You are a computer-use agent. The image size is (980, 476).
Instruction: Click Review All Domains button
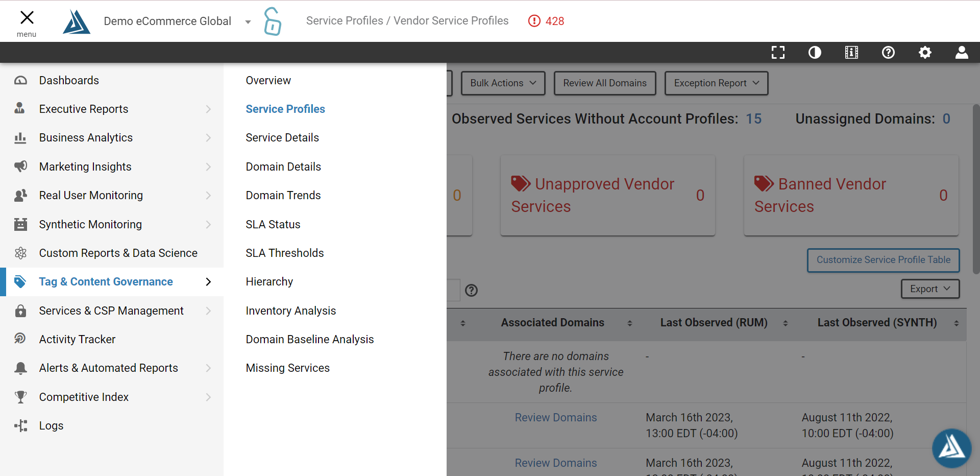click(605, 83)
